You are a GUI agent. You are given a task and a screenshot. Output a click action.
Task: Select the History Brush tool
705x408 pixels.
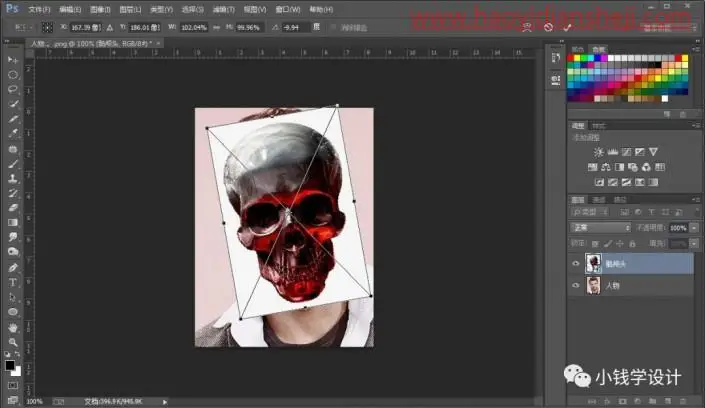(13, 193)
